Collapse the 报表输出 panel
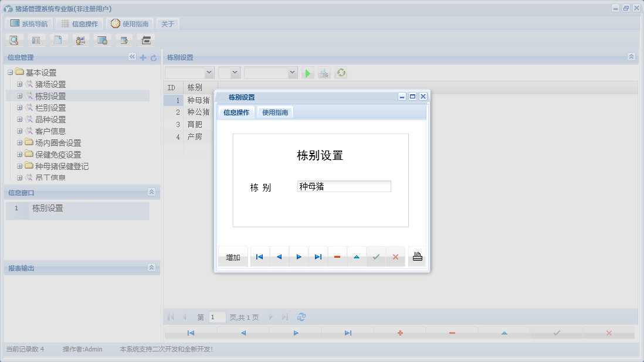The width and height of the screenshot is (644, 362). click(151, 268)
